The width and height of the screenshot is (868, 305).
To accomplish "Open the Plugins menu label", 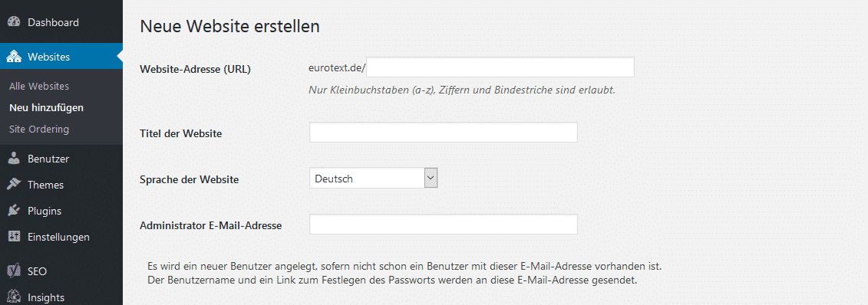I will pos(45,211).
